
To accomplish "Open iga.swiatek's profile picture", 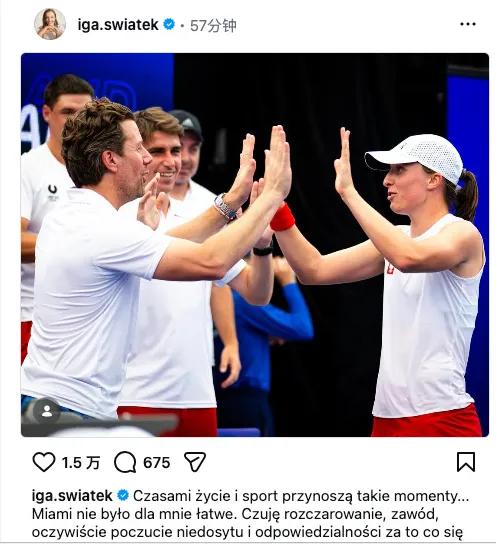I will (x=50, y=24).
